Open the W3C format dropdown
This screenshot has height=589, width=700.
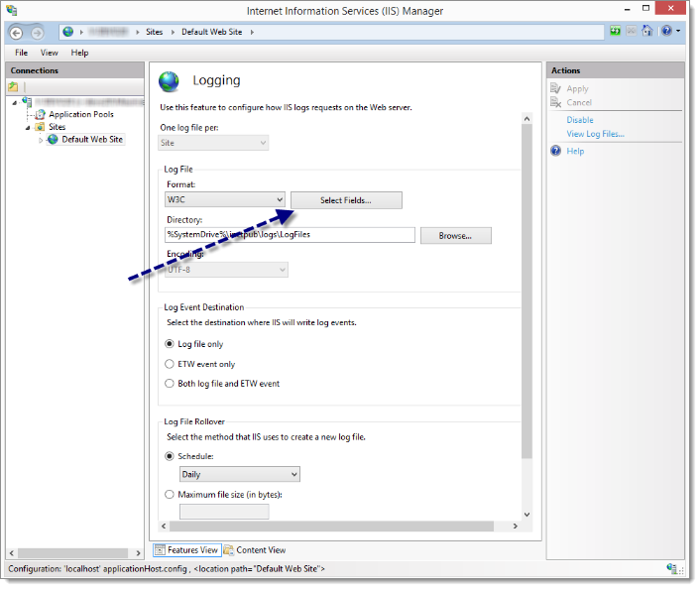(225, 199)
